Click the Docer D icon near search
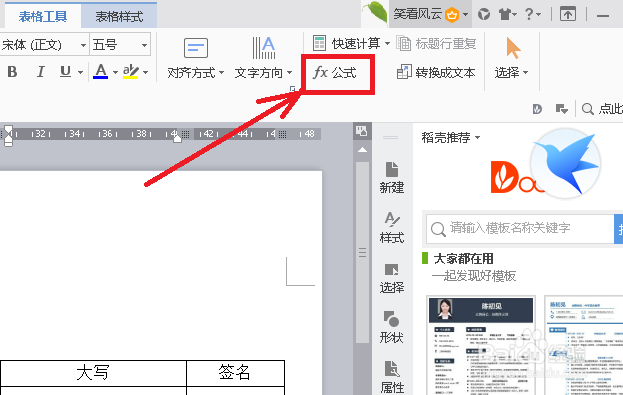The width and height of the screenshot is (623, 395). (537, 109)
